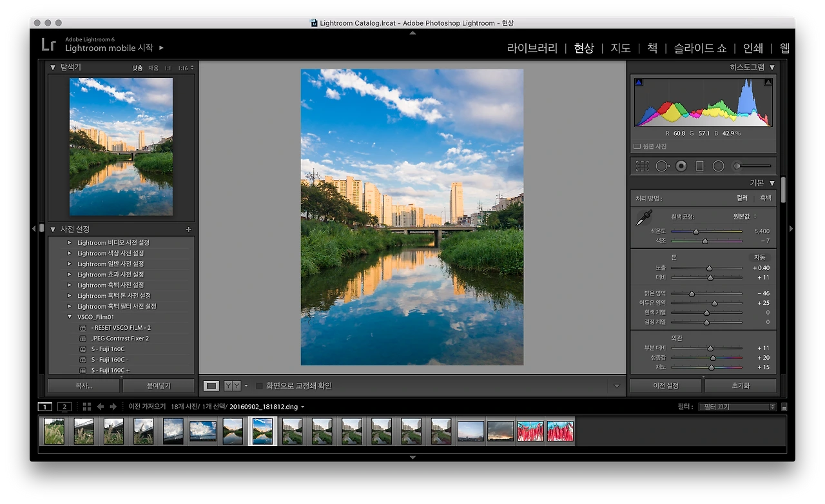This screenshot has height=504, width=825.
Task: Set navigator zoom to 1:1
Action: [168, 68]
